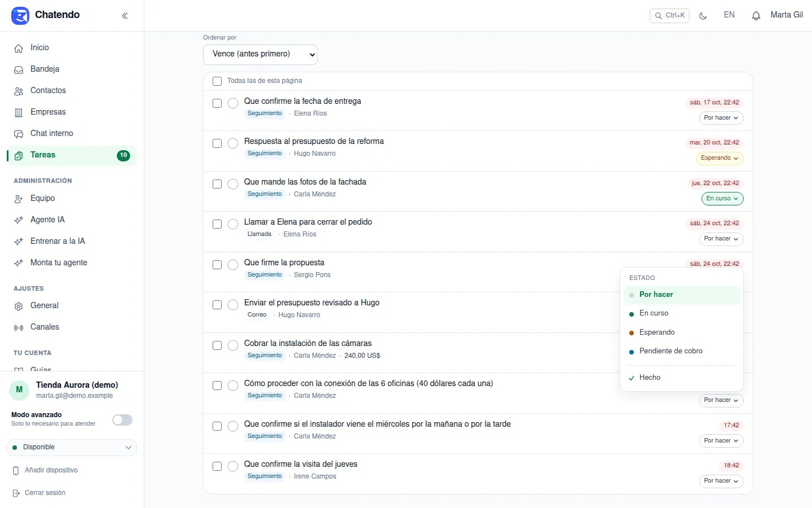Open Monta tu agente icon
This screenshot has height=508, width=812.
tap(19, 264)
